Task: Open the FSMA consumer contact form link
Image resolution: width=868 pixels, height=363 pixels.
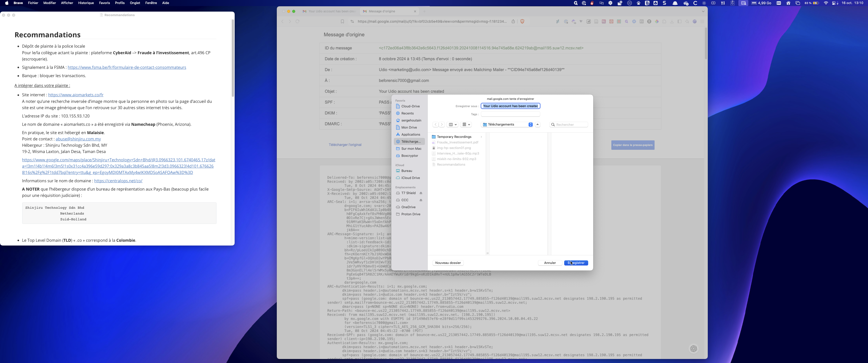Action: [x=127, y=67]
